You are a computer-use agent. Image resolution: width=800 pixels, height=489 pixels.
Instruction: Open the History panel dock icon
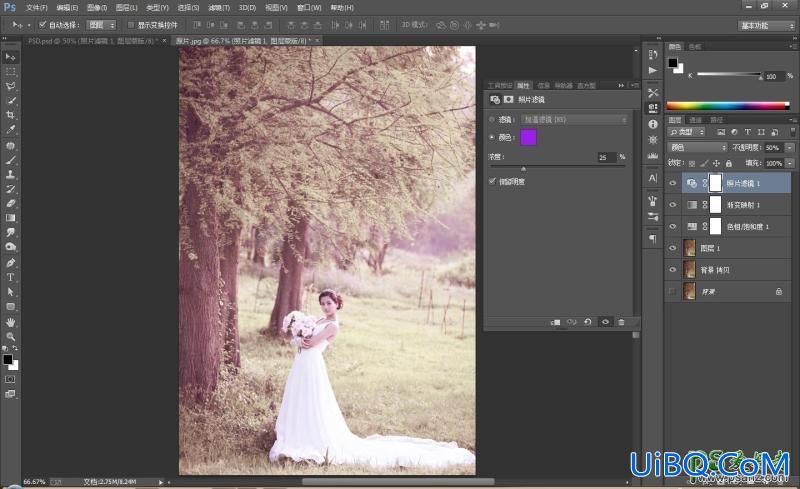coord(653,54)
